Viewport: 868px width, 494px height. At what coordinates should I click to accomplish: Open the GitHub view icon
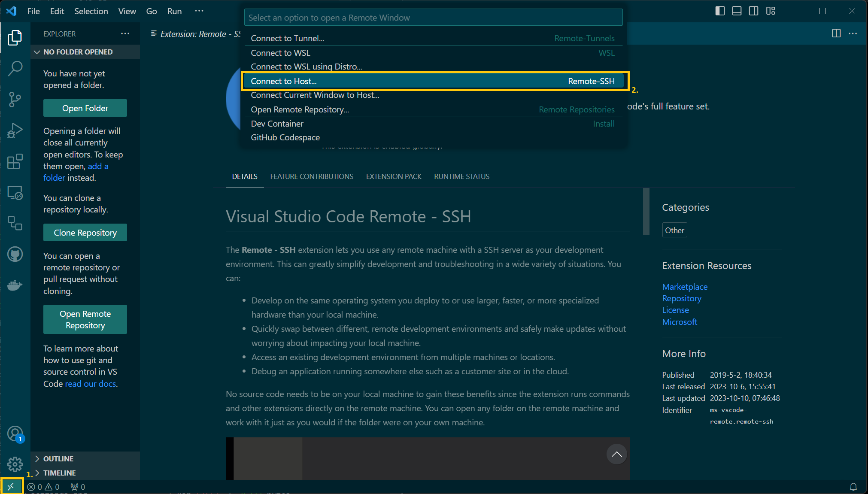coord(15,254)
